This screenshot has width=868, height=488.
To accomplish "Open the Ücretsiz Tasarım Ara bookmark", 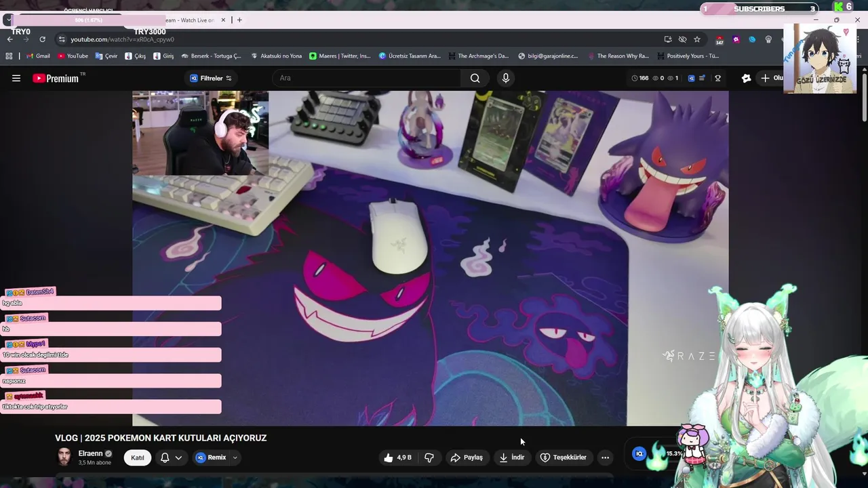I will pyautogui.click(x=410, y=56).
